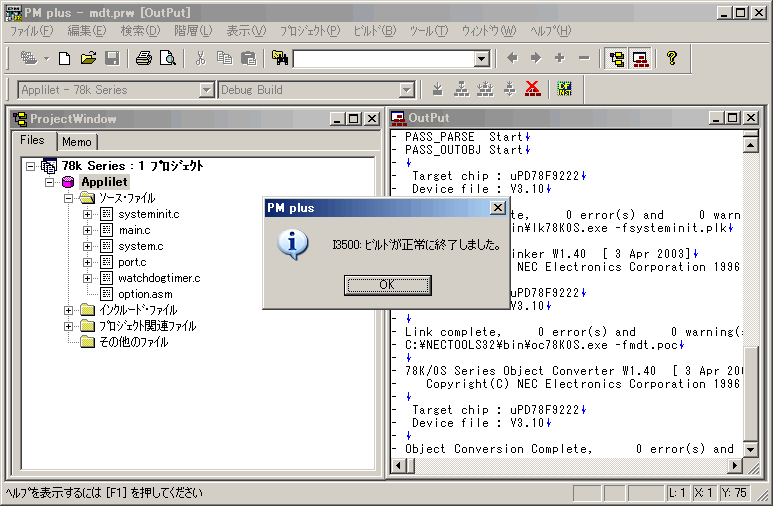Click the OutPut horizontal scroll-left arrow
The image size is (773, 506).
pos(399,465)
